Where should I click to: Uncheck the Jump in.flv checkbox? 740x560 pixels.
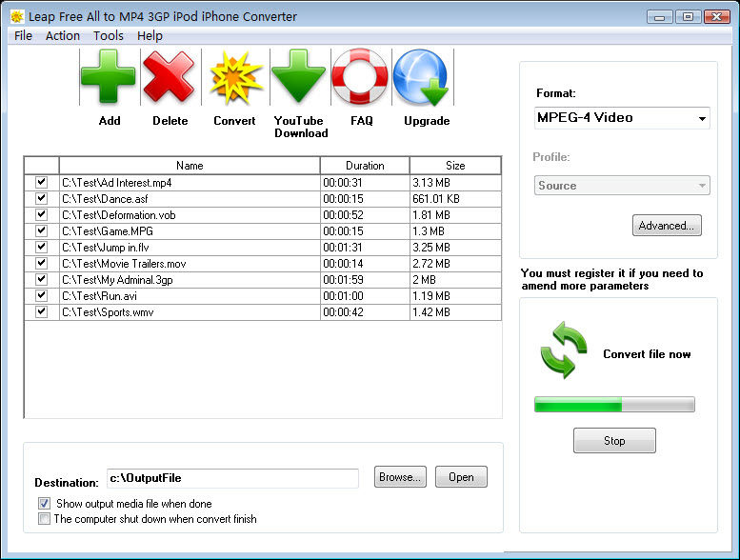[42, 248]
